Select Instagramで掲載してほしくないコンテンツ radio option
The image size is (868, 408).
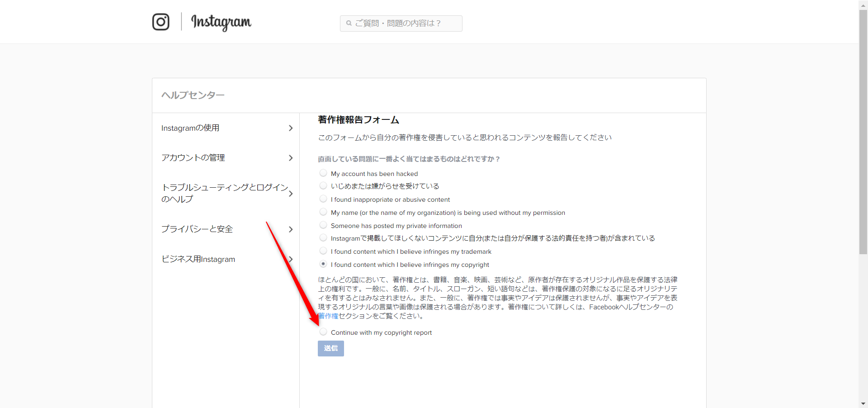click(323, 237)
